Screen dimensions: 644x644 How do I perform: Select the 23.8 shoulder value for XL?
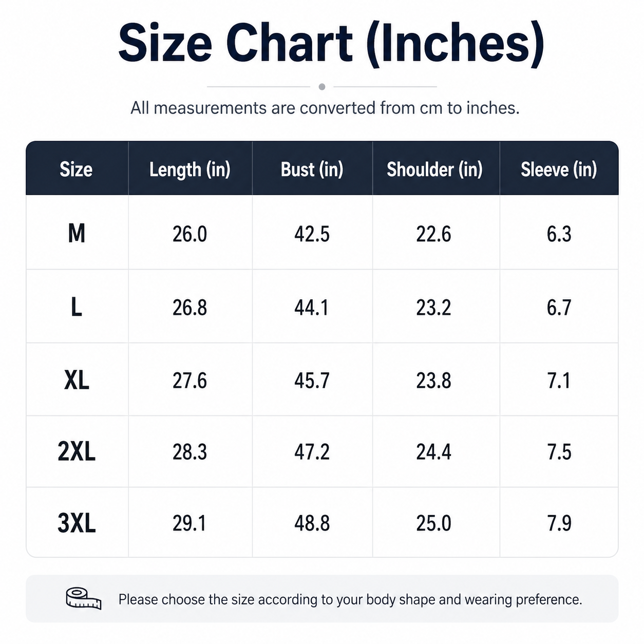point(433,381)
